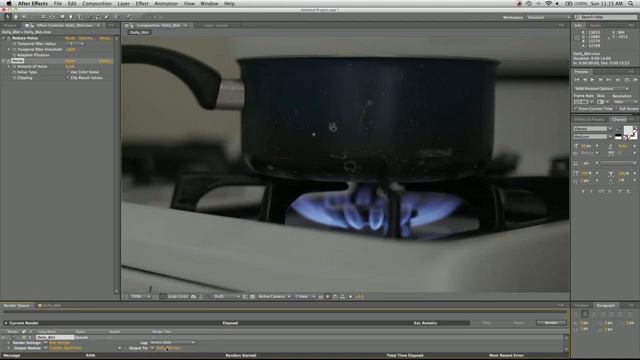
Task: Open viewer magnification dropdown
Action: click(x=140, y=297)
